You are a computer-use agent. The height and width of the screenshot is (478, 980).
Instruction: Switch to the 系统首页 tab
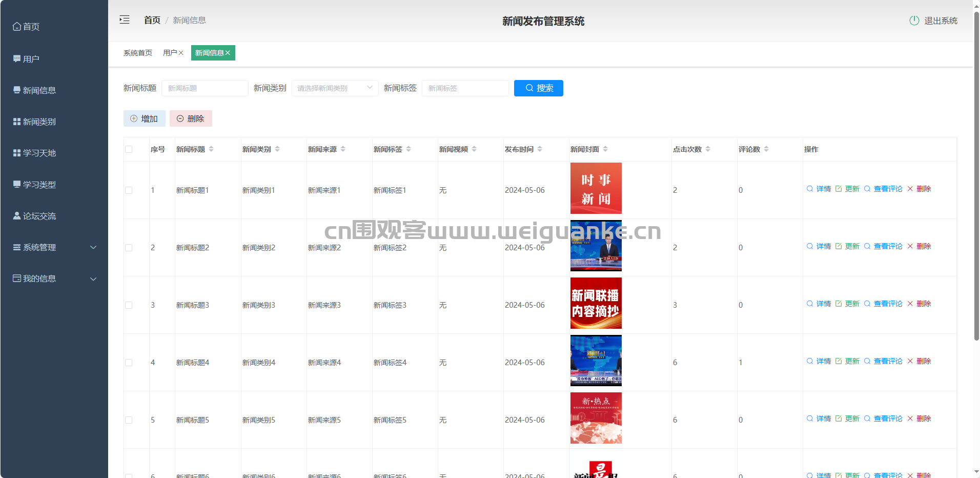click(138, 53)
